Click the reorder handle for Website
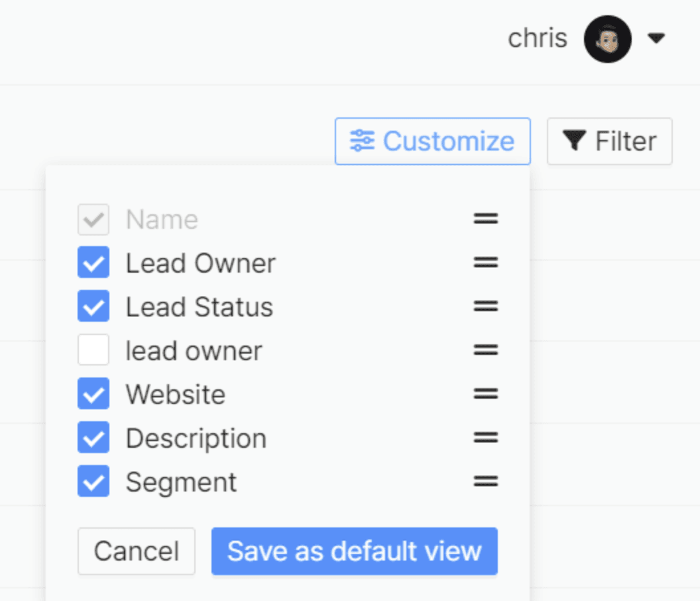This screenshot has width=700, height=601. point(486,393)
